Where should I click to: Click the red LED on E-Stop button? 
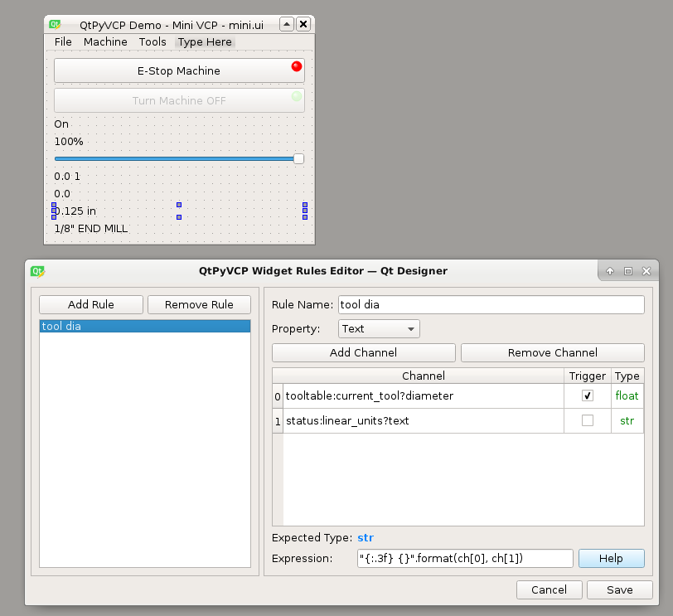297,66
